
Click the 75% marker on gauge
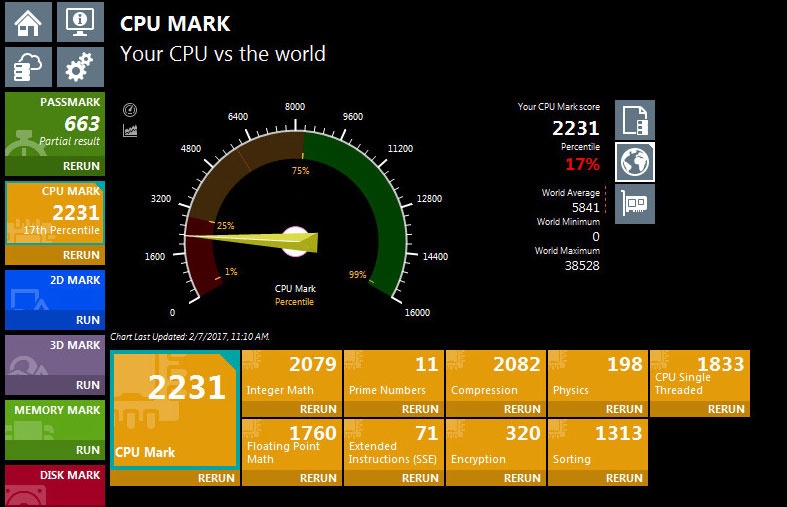click(x=300, y=171)
